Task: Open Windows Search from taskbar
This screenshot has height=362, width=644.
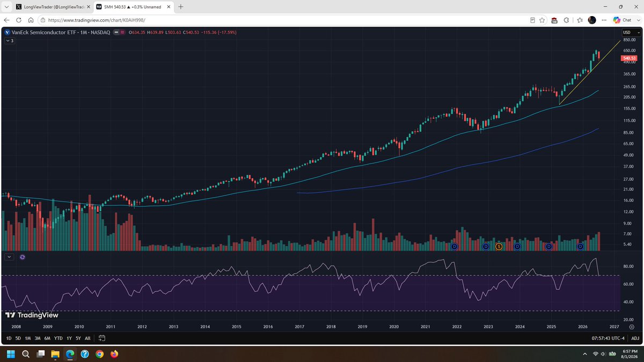Action: (25, 354)
